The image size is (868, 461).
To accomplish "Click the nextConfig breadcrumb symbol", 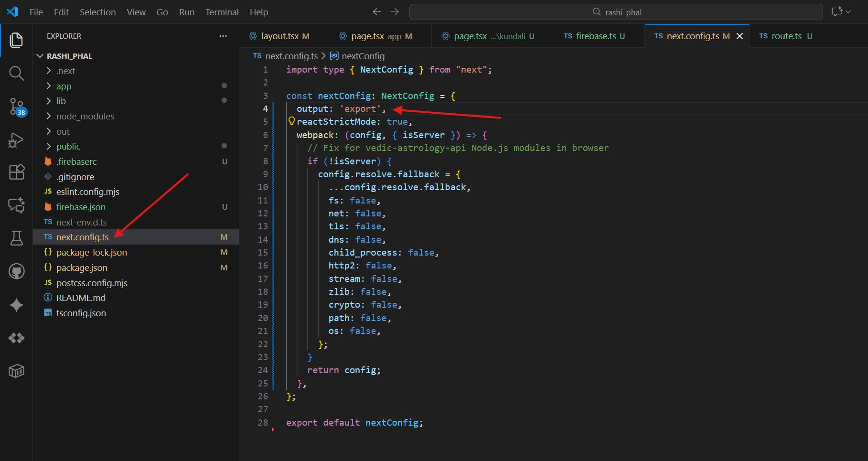I will (363, 56).
